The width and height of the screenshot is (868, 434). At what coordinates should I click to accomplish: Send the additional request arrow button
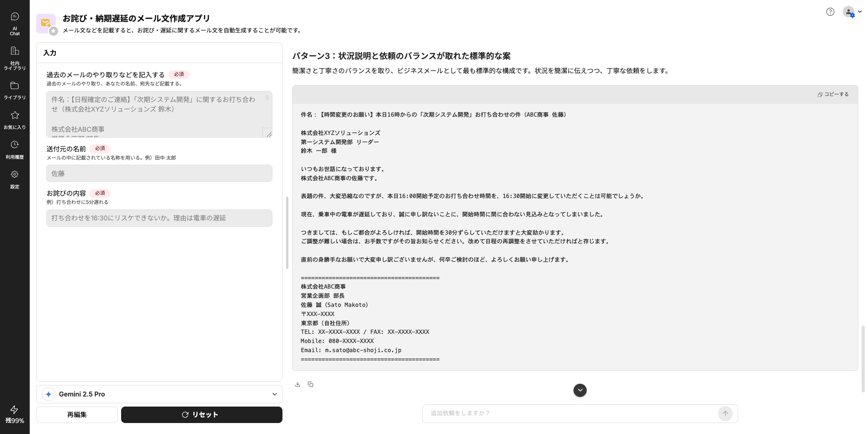[725, 413]
